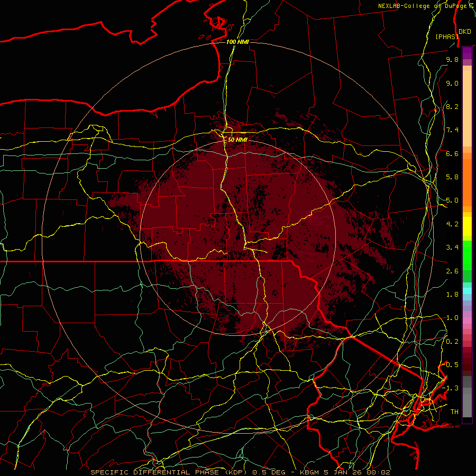Click the pink band in the color scale
The width and height of the screenshot is (476, 476).
coord(467,321)
